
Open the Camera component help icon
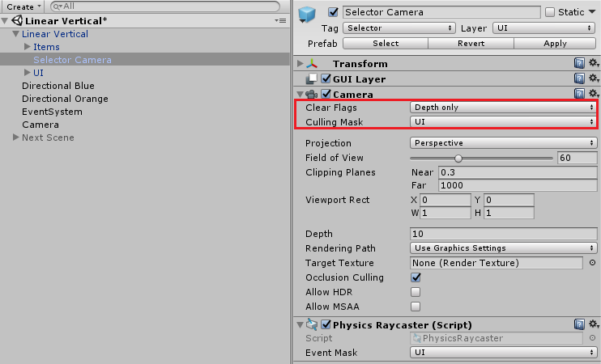click(x=579, y=93)
